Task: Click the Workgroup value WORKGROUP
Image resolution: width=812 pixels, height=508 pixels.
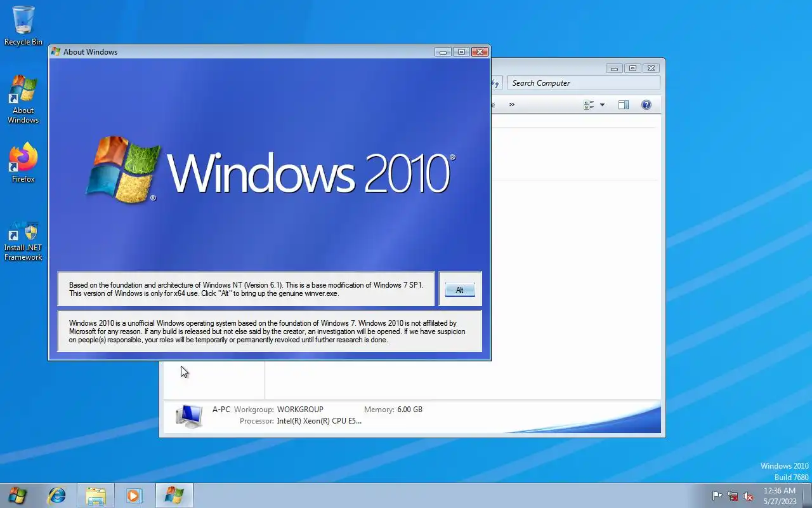Action: [300, 410]
